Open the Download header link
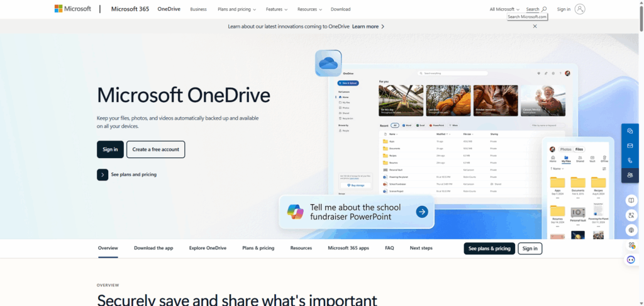This screenshot has height=306, width=644. click(x=340, y=9)
